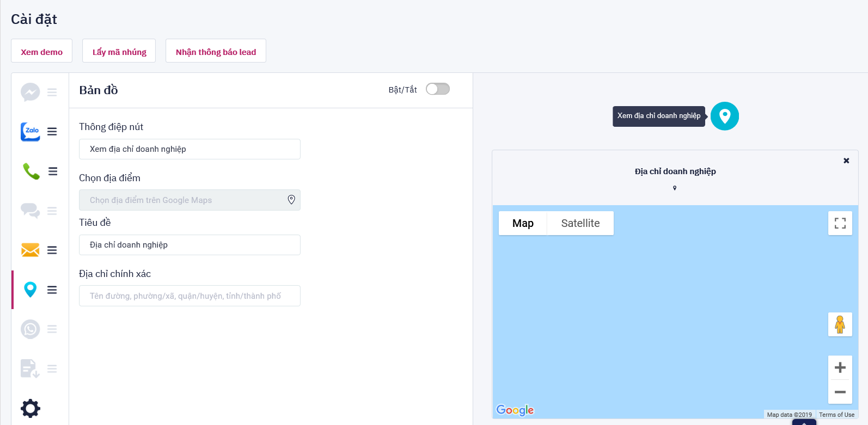
Task: Open the Messenger channel in the sidebar
Action: tap(30, 92)
